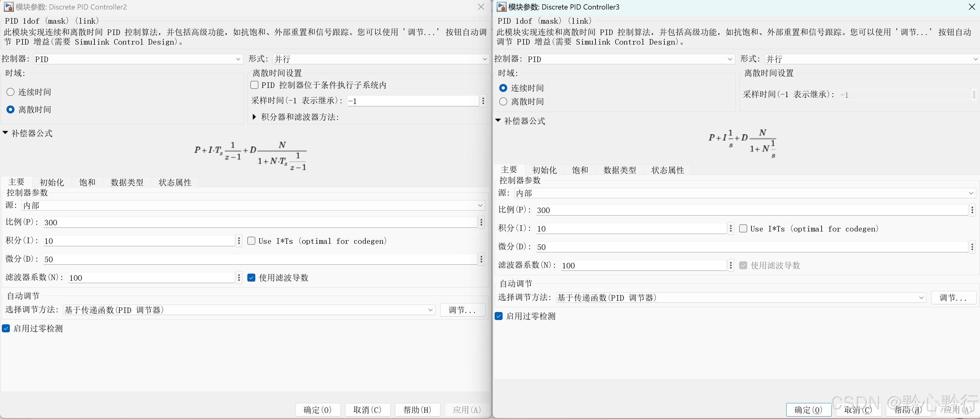Click three-dot menu beside right 滤波器系数(N) field
The image size is (980, 419).
click(731, 265)
